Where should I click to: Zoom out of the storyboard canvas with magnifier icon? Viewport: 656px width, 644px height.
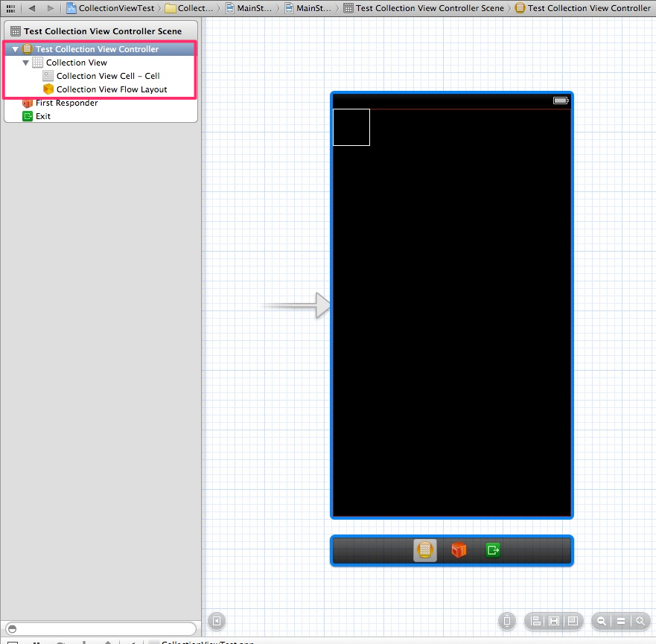pos(602,621)
